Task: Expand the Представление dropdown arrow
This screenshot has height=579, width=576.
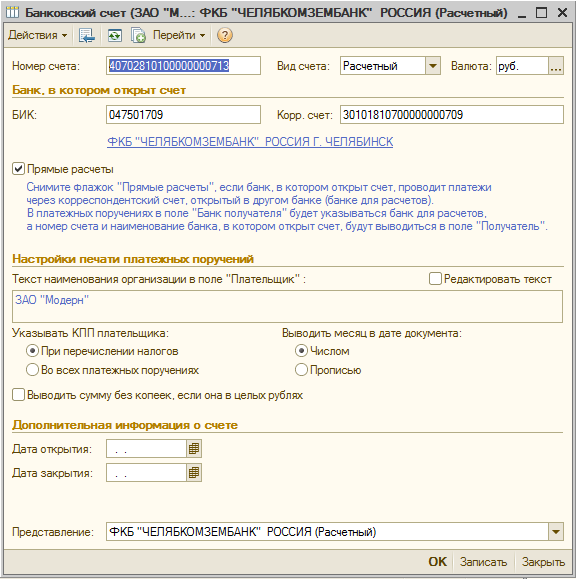Action: (556, 532)
